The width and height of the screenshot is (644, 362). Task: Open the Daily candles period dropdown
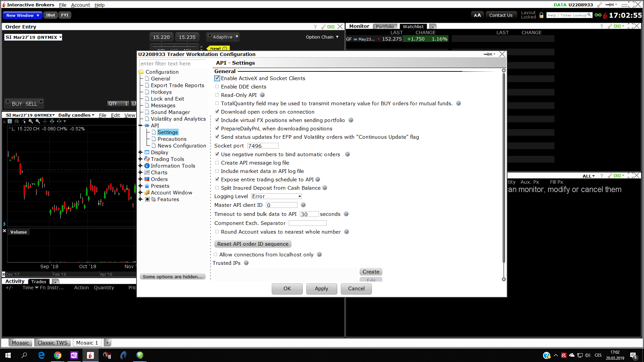[x=76, y=115]
